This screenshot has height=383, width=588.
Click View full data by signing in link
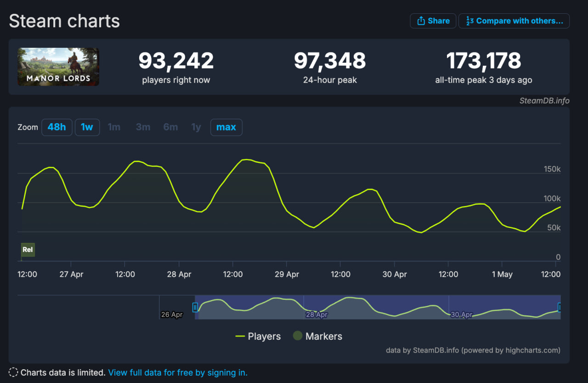click(177, 372)
